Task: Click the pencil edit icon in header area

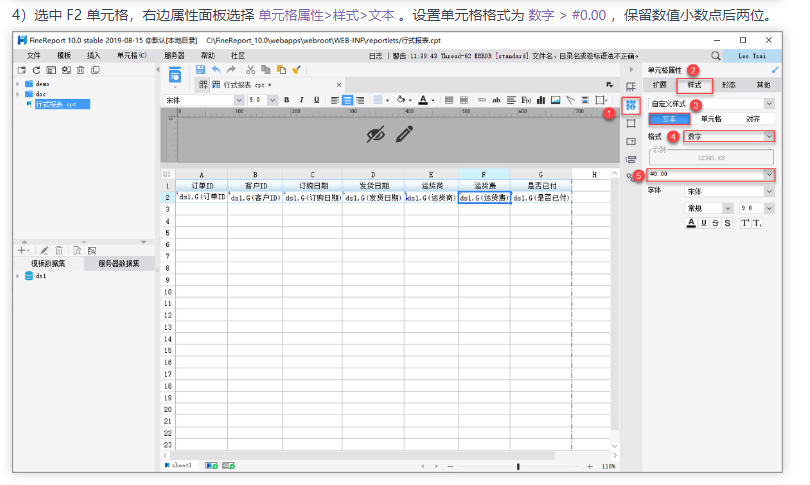Action: [404, 134]
